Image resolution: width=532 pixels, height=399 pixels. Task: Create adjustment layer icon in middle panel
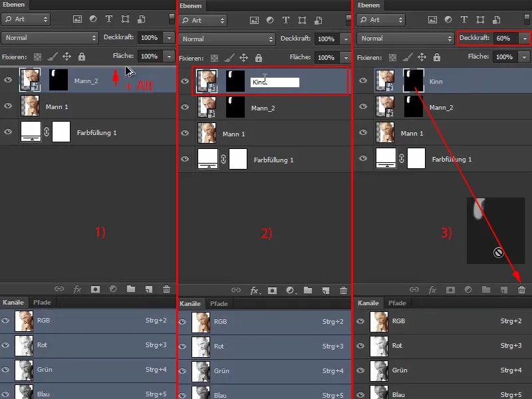[x=290, y=291]
